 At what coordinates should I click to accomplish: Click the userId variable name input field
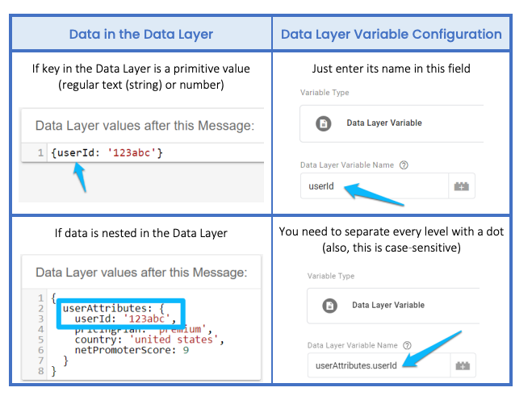click(x=375, y=186)
